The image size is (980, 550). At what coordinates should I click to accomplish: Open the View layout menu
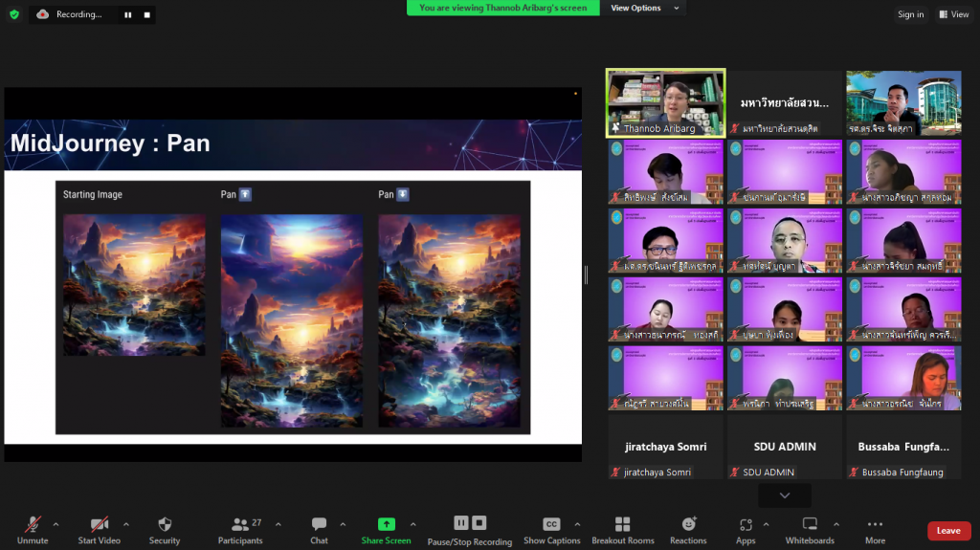tap(953, 14)
